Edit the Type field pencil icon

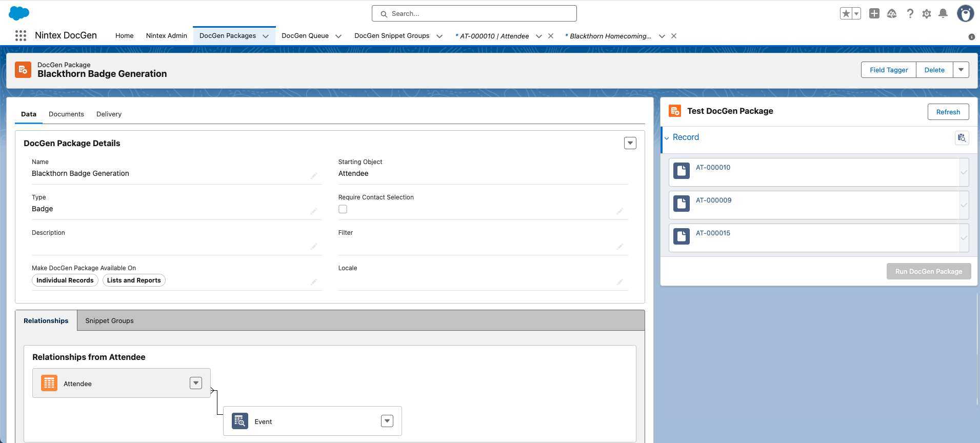point(314,211)
